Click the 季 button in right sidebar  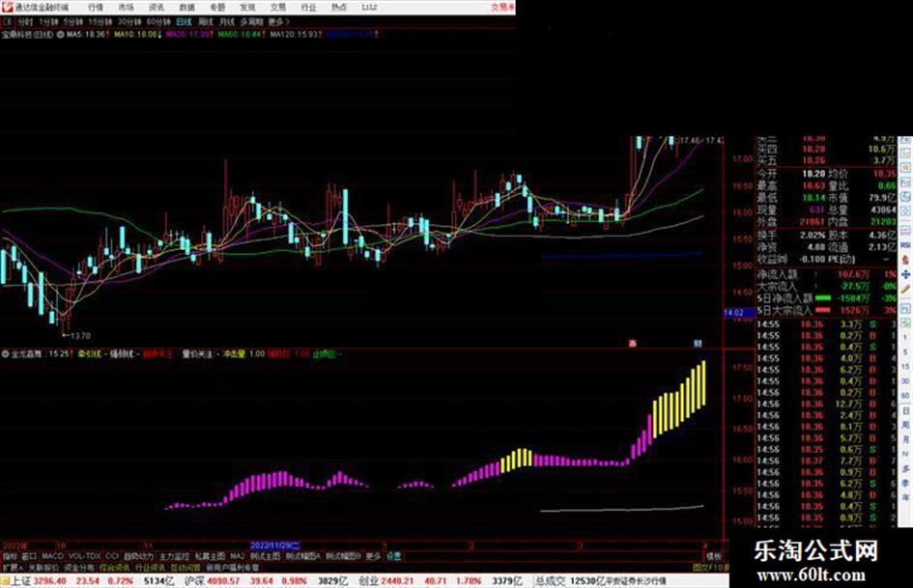(x=905, y=483)
